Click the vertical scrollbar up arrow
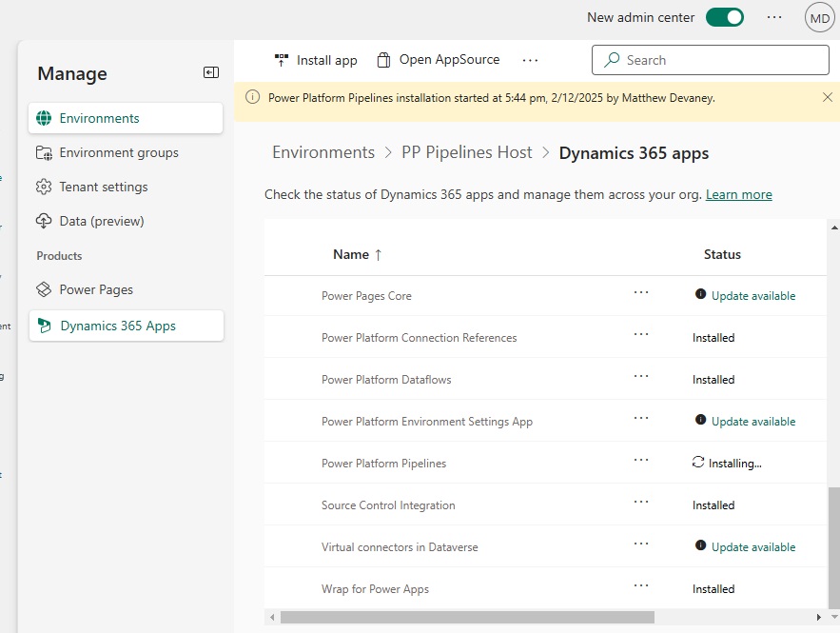Viewport: 840px width, 633px height. pyautogui.click(x=834, y=227)
